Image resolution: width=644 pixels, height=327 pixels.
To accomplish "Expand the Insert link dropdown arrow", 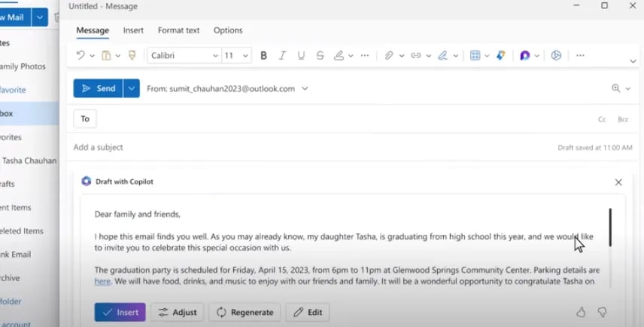I will 428,56.
